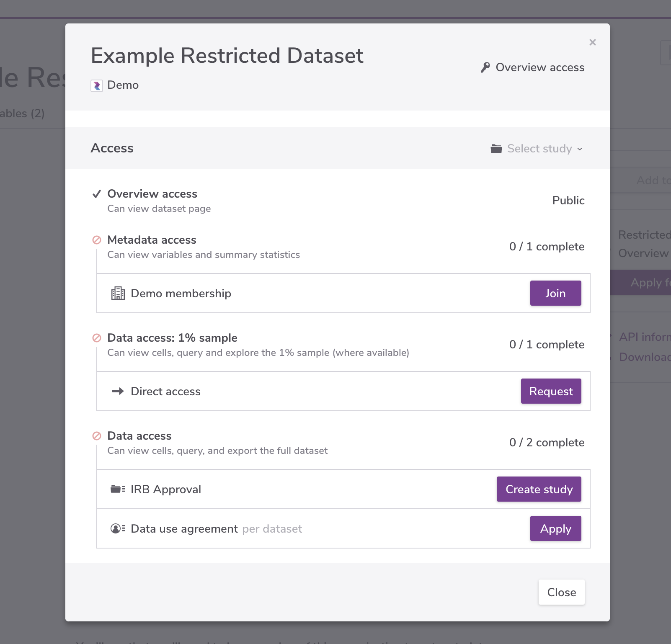
Task: Click the 'Access' section heading
Action: click(112, 148)
